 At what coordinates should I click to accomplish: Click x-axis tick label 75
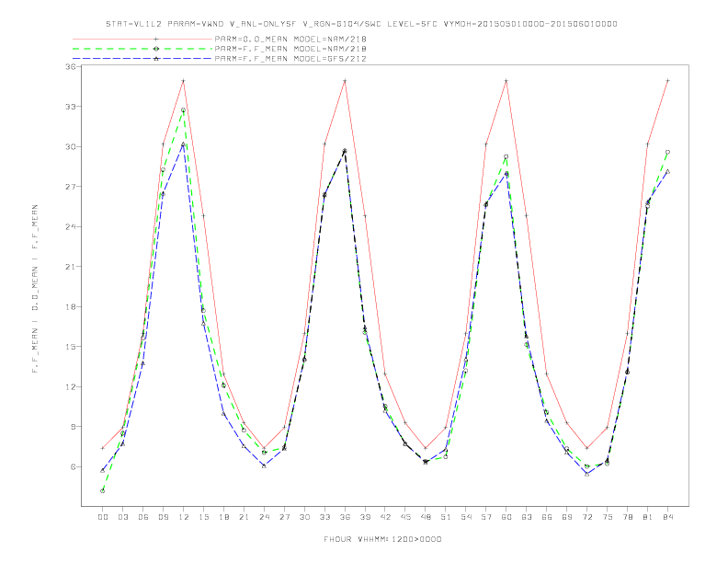(x=608, y=517)
